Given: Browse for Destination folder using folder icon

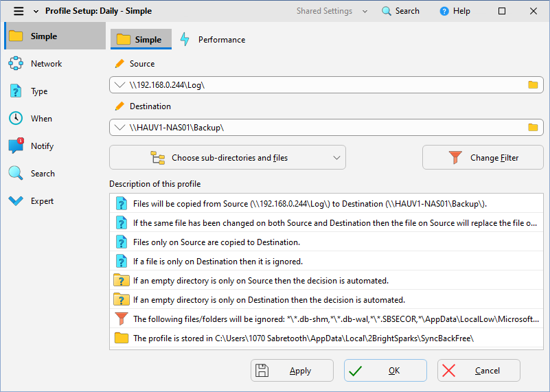Looking at the screenshot, I should (532, 128).
